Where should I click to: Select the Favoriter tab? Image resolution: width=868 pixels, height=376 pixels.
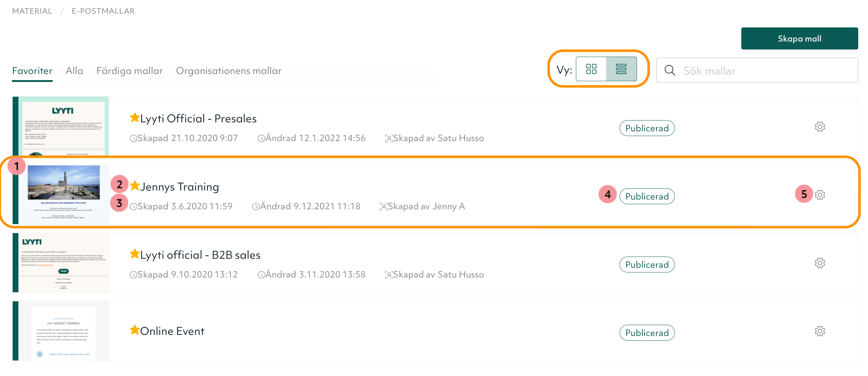(x=32, y=71)
